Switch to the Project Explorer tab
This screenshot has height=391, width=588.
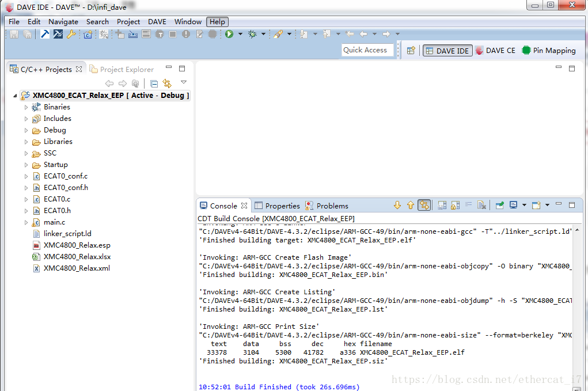[x=122, y=69]
